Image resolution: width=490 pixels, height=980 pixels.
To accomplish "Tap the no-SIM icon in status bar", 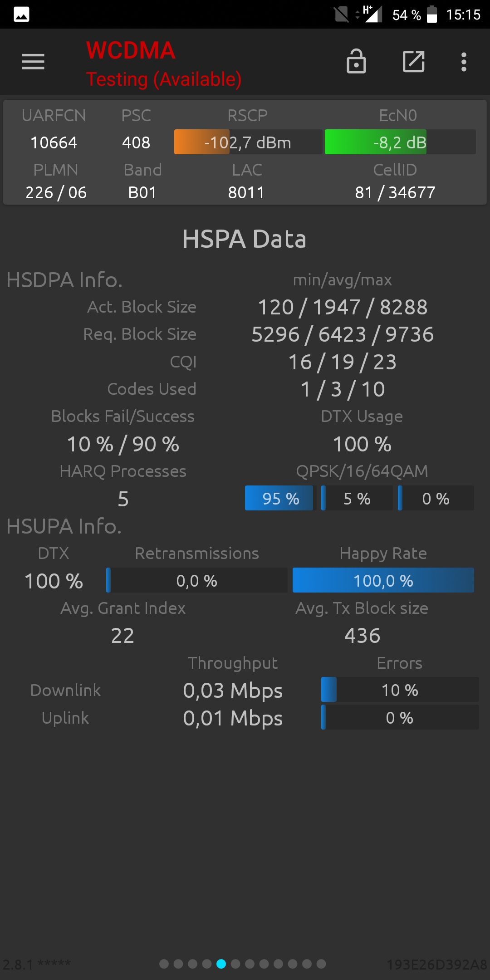I will click(x=341, y=14).
